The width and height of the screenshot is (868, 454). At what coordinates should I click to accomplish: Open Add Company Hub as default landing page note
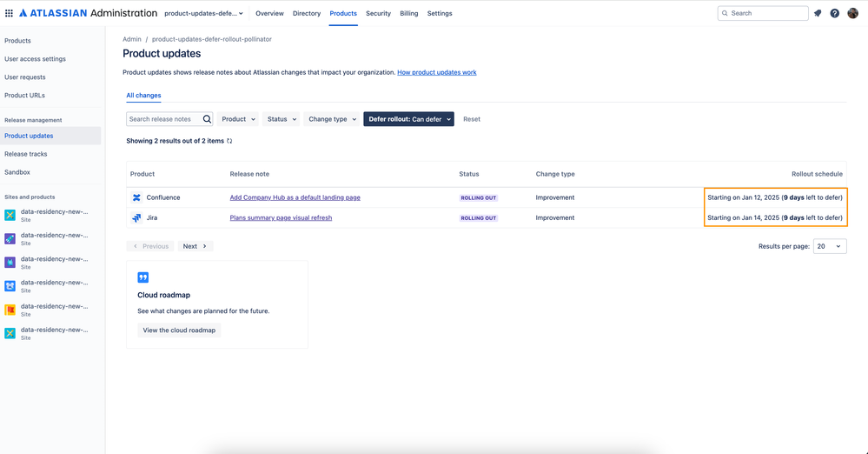click(295, 198)
